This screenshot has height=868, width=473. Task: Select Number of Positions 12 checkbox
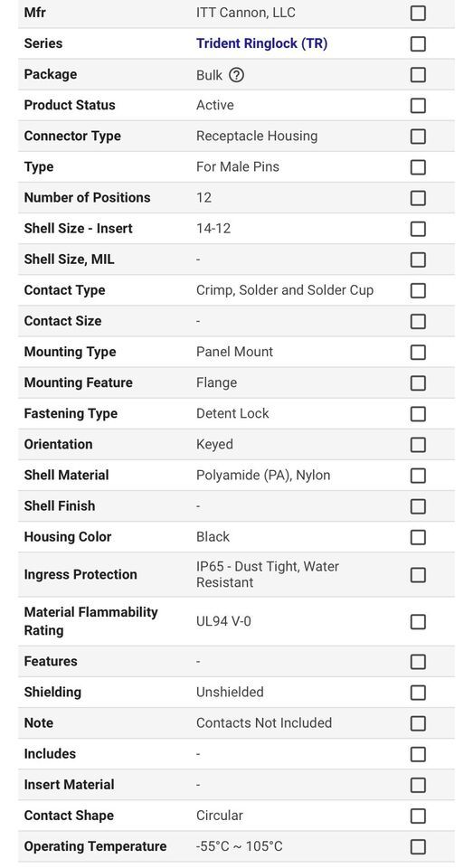point(418,198)
